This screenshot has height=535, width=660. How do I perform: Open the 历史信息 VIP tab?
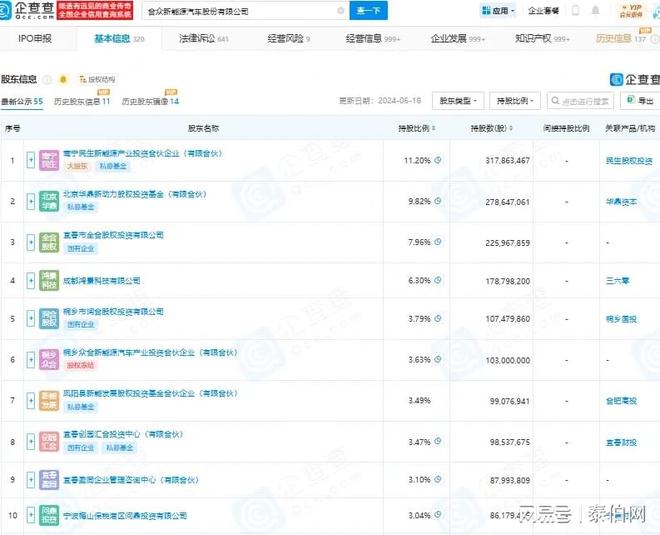click(x=621, y=39)
